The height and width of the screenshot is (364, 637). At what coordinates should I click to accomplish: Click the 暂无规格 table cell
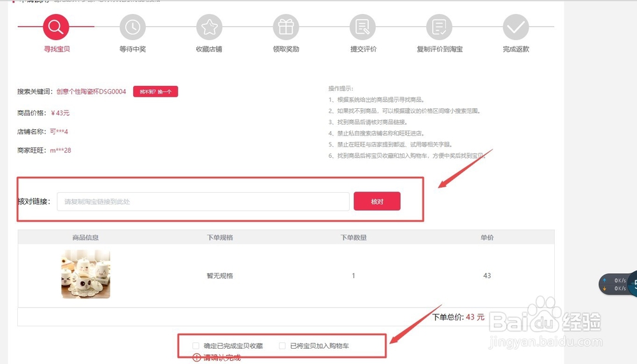(x=220, y=276)
